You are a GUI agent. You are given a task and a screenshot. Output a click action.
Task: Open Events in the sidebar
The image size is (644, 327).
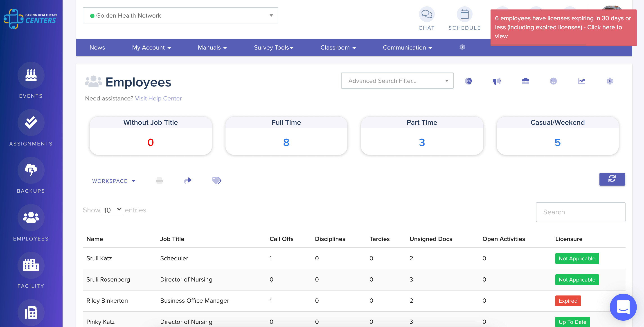[31, 75]
